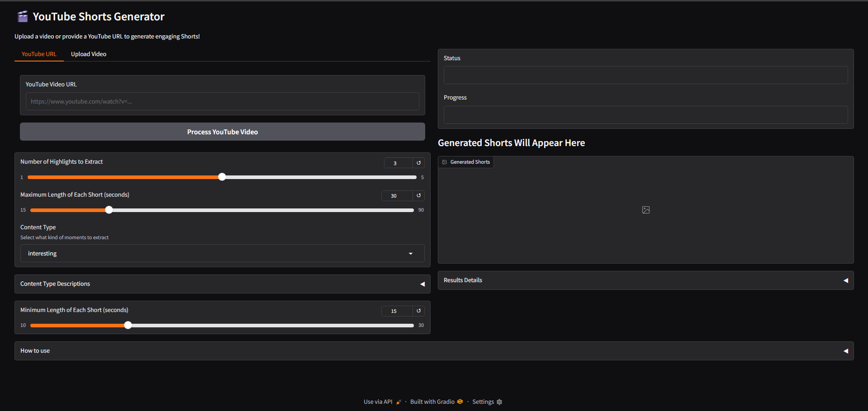Click the Generated Shorts Will Appear Here heading
The image size is (868, 411).
click(511, 143)
